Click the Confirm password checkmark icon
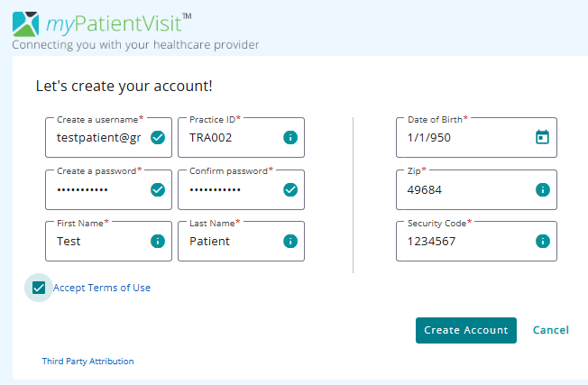588x385 pixels. pos(290,189)
